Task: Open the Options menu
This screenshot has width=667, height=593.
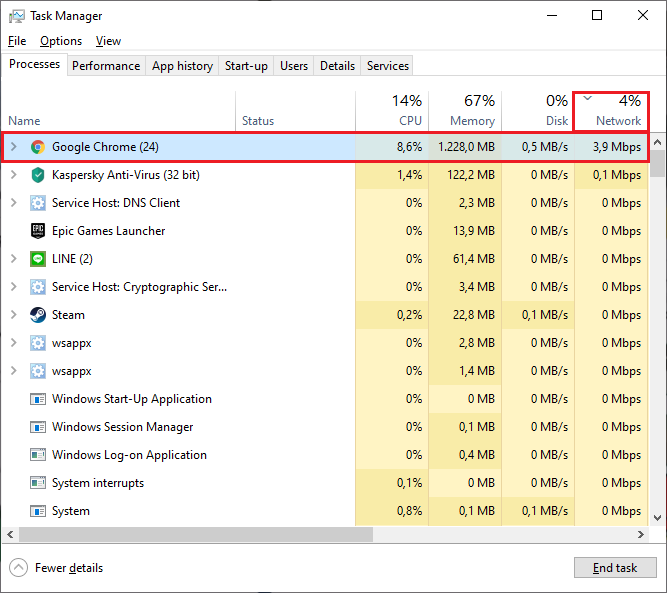Action: (x=61, y=41)
